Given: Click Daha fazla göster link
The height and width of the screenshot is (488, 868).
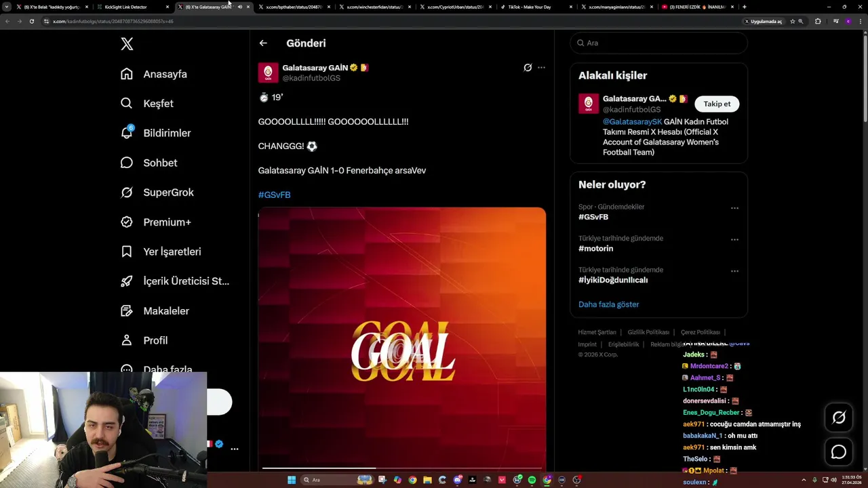Looking at the screenshot, I should pos(608,304).
